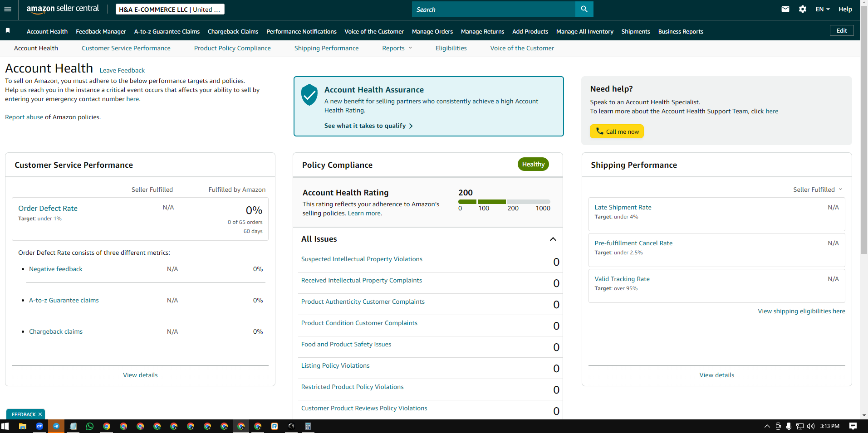The height and width of the screenshot is (433, 868).
Task: Click the network tray icon
Action: point(800,426)
